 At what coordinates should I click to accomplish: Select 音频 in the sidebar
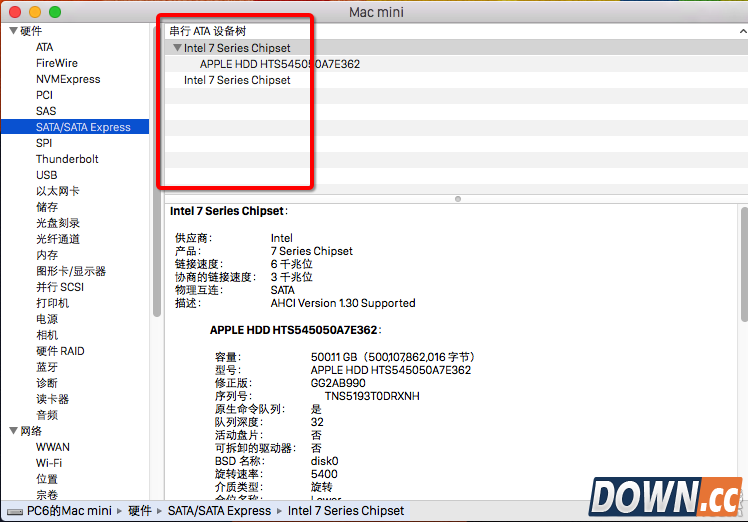47,415
